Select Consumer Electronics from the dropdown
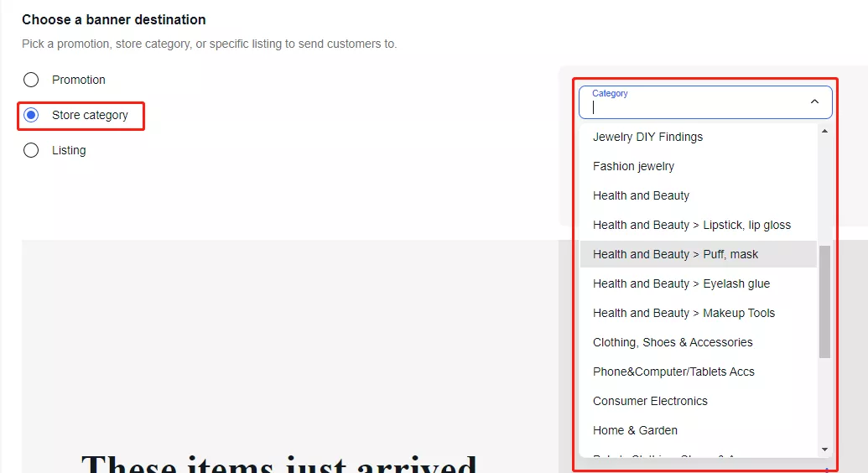 650,401
